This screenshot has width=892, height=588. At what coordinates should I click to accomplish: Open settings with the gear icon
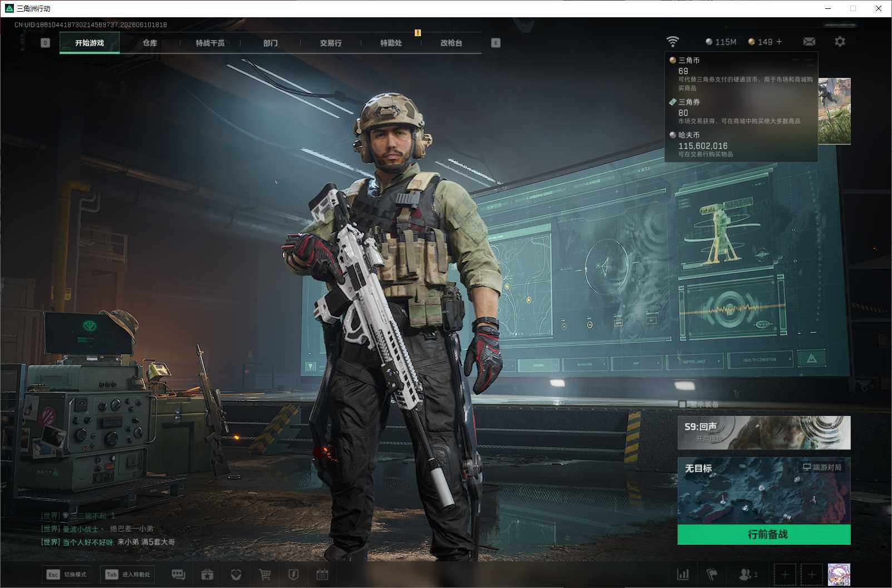(x=840, y=42)
